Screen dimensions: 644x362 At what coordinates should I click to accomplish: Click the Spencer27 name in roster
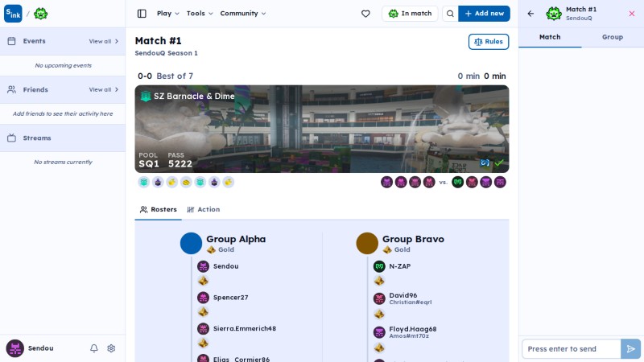[x=231, y=297]
